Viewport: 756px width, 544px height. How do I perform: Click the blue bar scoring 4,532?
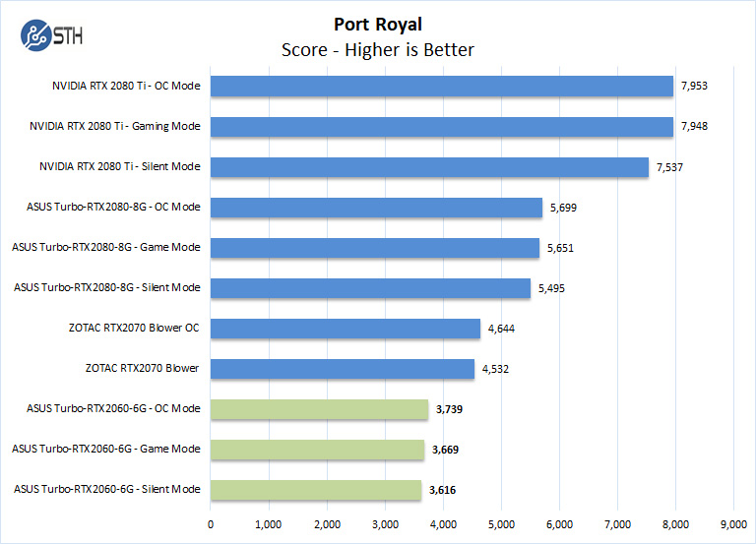tap(343, 369)
